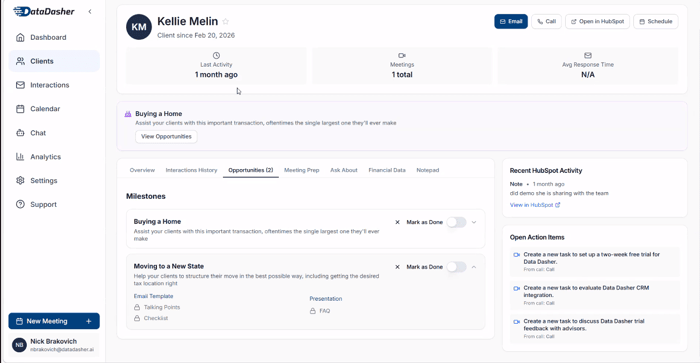The height and width of the screenshot is (363, 700).
Task: Click the Interactions envelope icon
Action: [20, 85]
